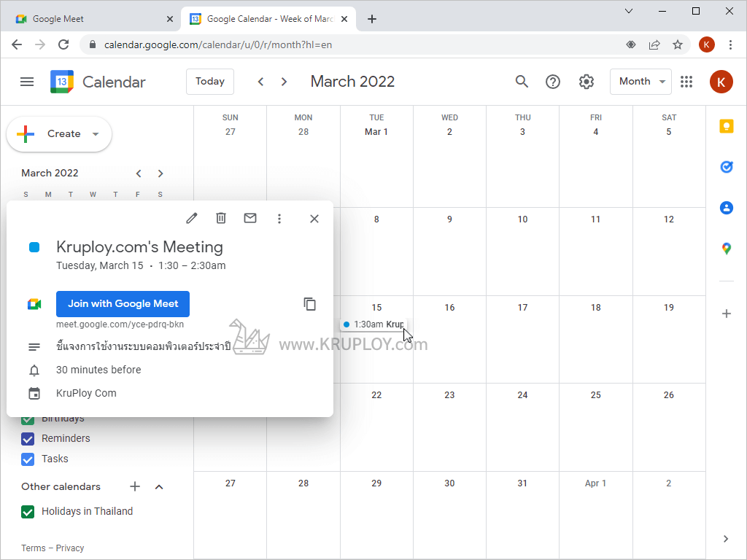Image resolution: width=747 pixels, height=560 pixels.
Task: Get add-ons plus icon in side panel
Action: coord(727,314)
